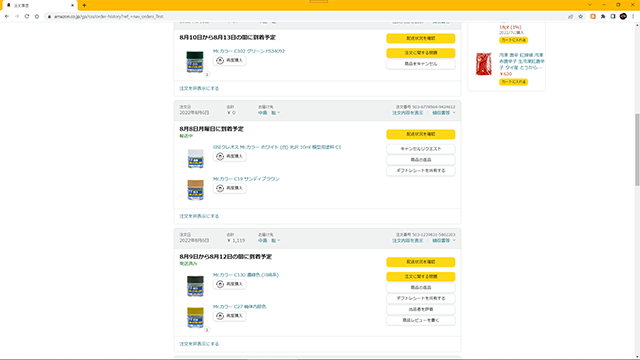Click the orange play extension icon
This screenshot has width=640, height=360.
593,16
